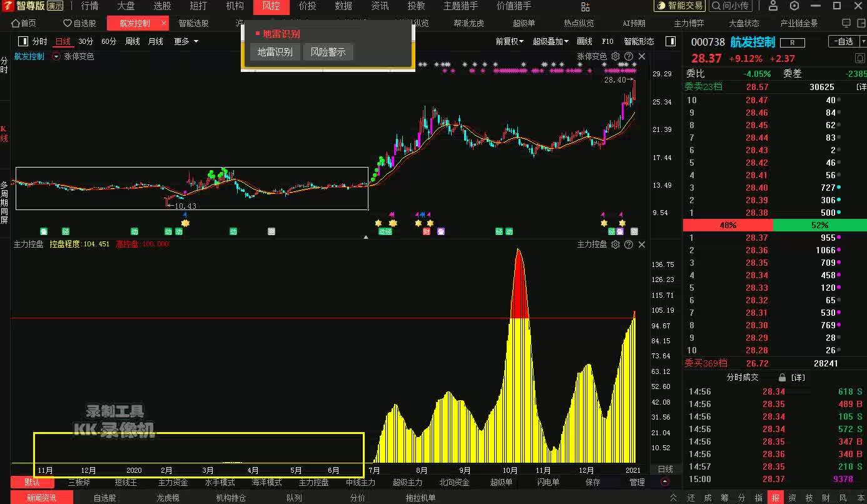Open the 行情 top menu
The height and width of the screenshot is (504, 867).
coord(90,6)
